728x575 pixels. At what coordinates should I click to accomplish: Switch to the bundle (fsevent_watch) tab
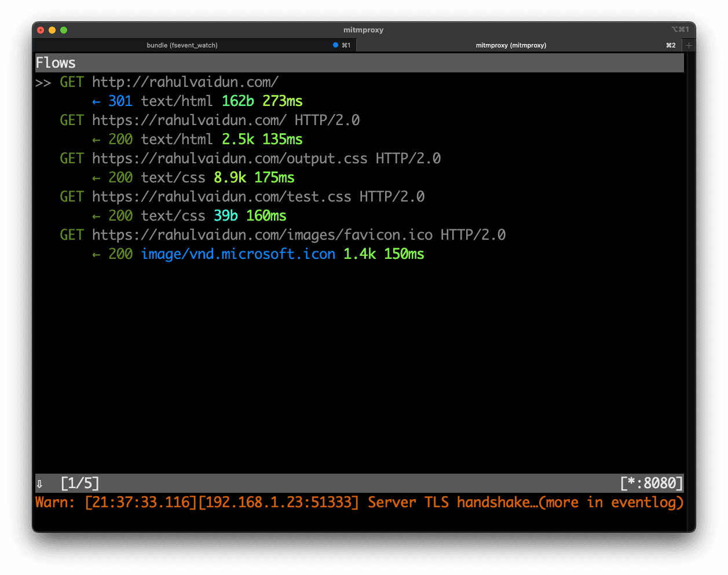[182, 45]
